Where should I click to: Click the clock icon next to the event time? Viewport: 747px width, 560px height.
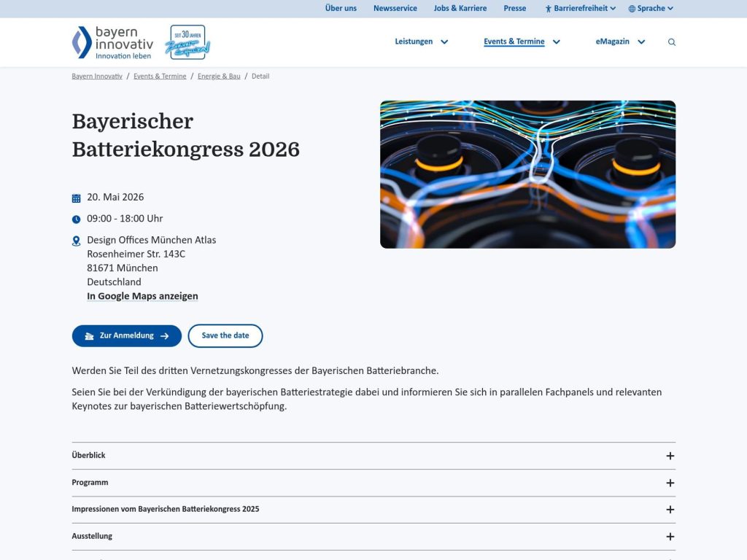[76, 218]
